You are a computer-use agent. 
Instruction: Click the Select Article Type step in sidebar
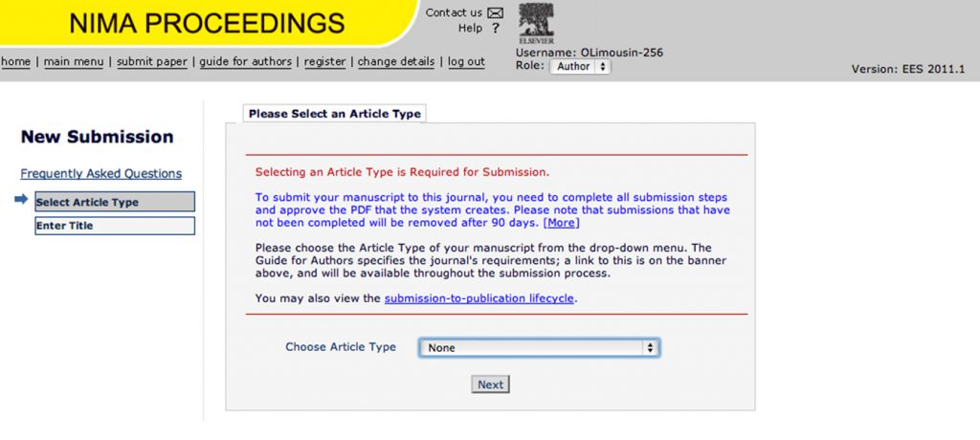point(114,203)
